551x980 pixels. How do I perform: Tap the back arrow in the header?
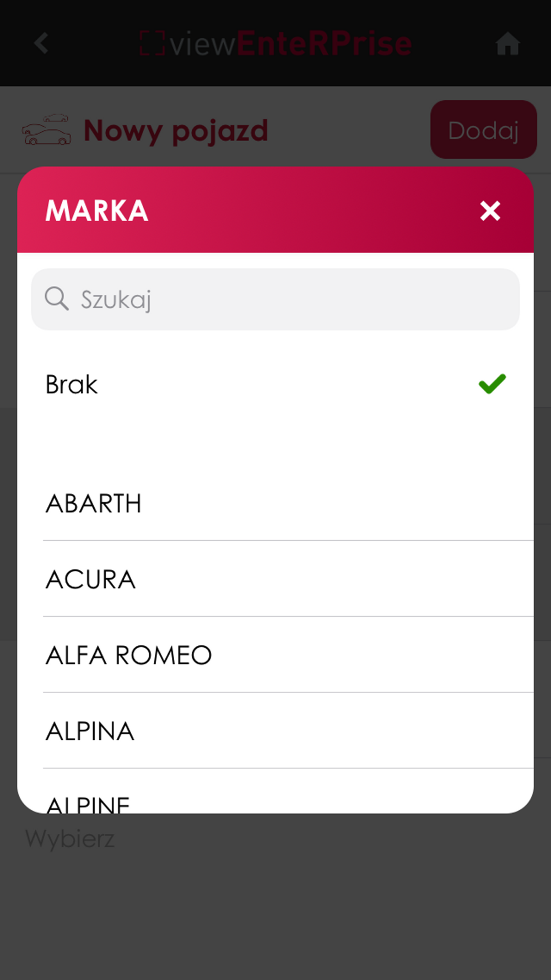pos(41,43)
